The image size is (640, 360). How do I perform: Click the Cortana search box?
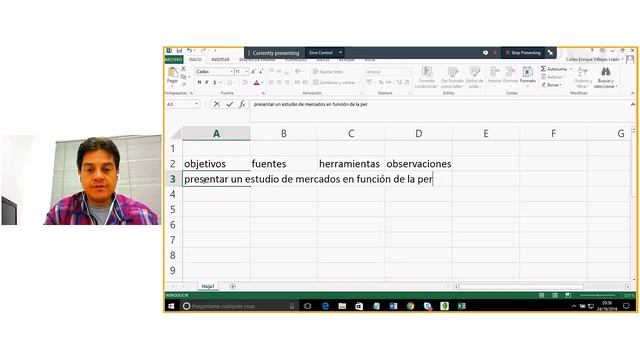(240, 306)
